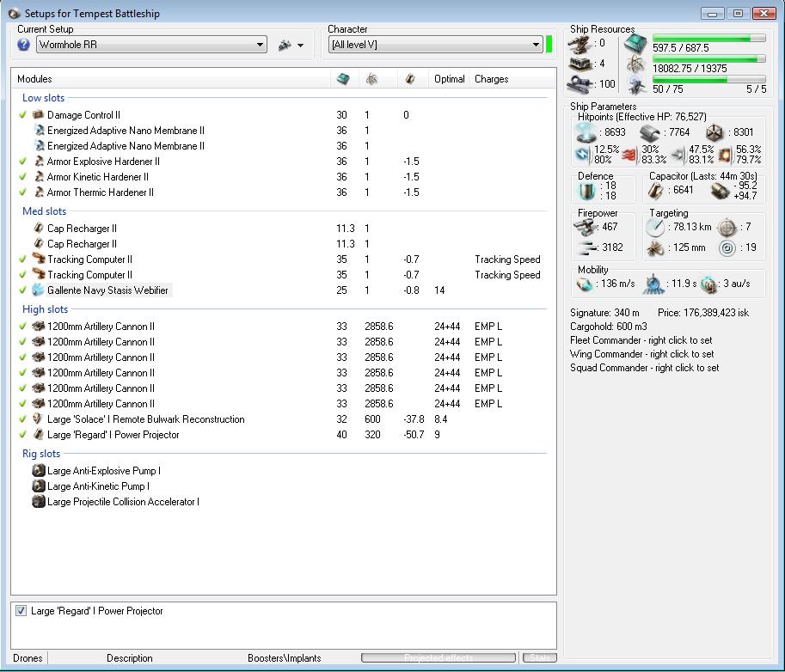Toggle Armor Explosive Hardener II checkmark
Viewport: 785px width, 672px height.
pos(22,161)
